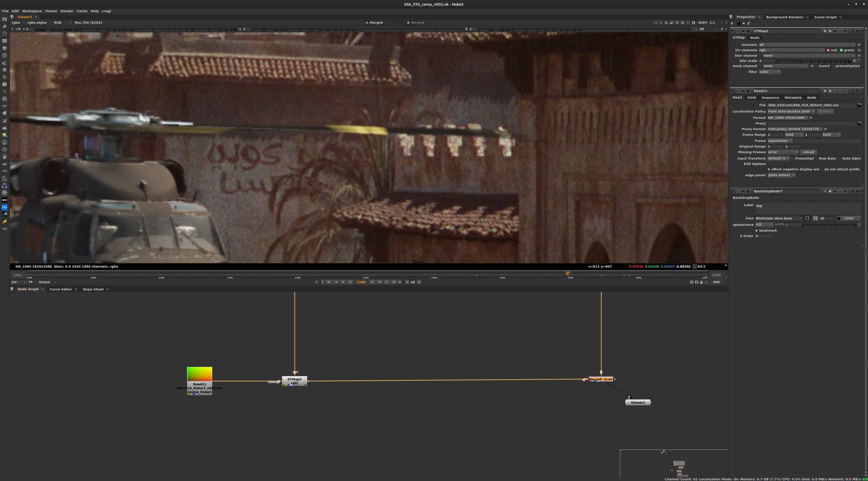Open the filter cubic dropdown

click(x=770, y=72)
